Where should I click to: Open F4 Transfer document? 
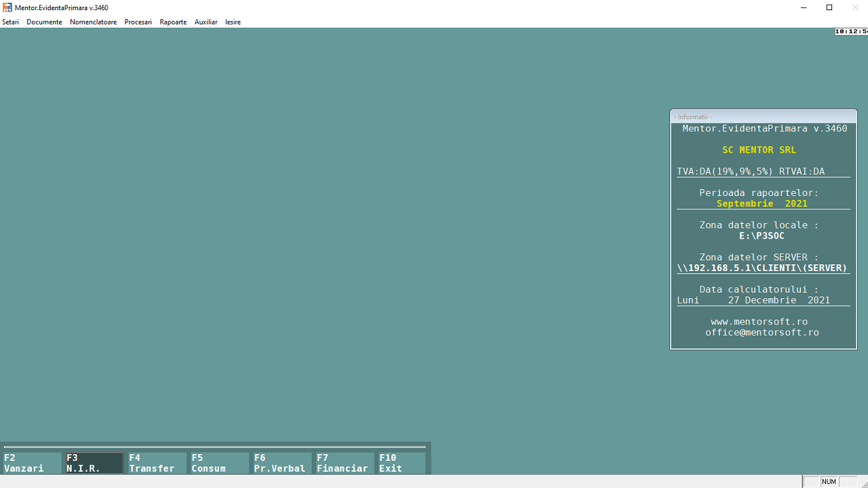pyautogui.click(x=157, y=463)
